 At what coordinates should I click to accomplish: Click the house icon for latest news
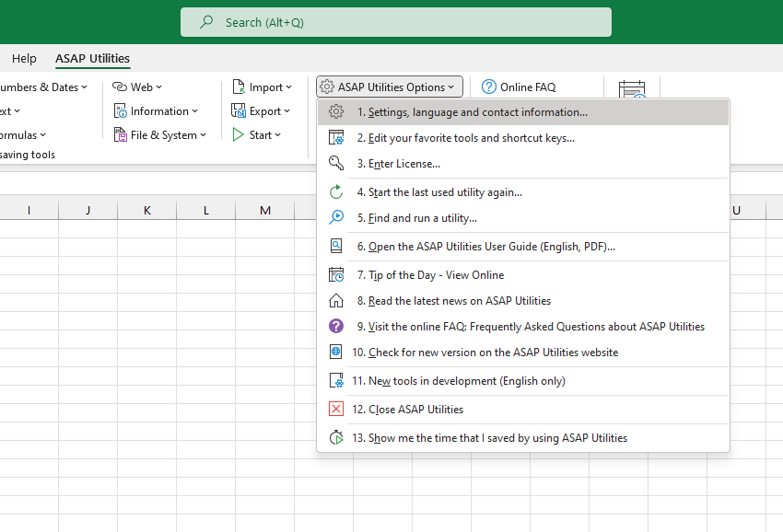click(x=336, y=300)
